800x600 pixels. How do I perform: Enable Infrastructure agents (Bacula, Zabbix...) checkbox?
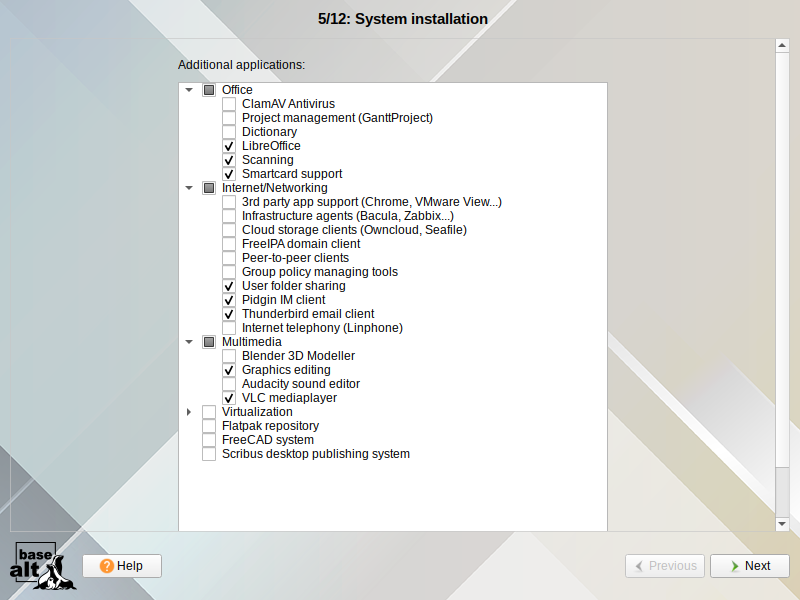tap(229, 216)
